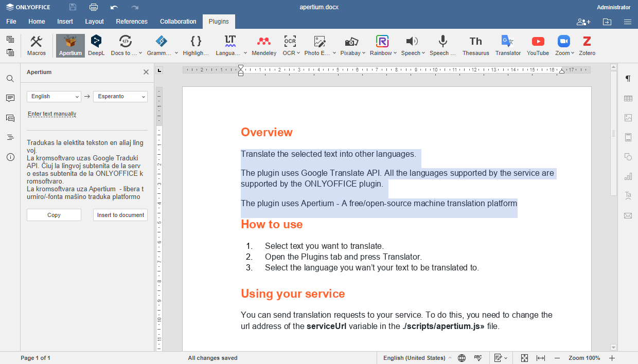Click the zoom out minus button
The image size is (638, 364).
pos(557,358)
